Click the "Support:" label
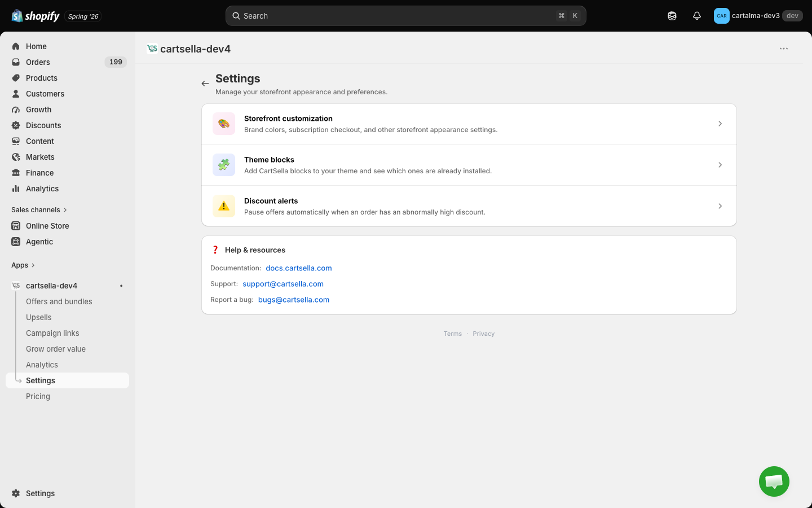812x508 pixels. pos(224,284)
